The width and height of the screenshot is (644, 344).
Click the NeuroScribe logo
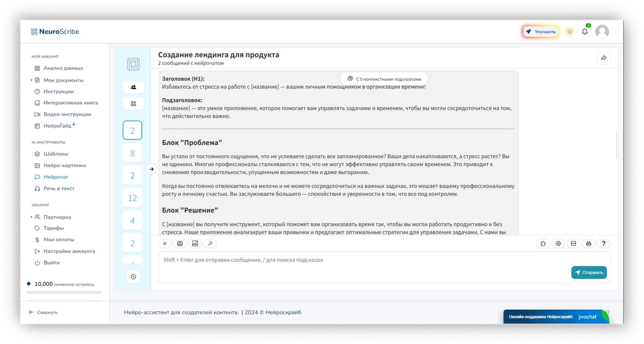tap(55, 32)
